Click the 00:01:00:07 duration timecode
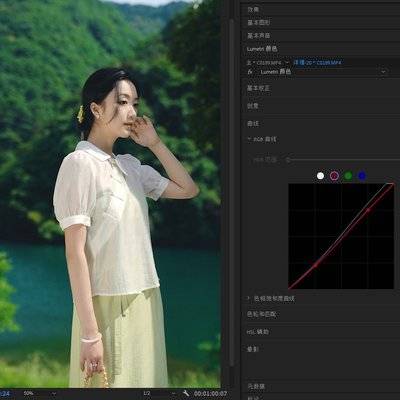400x400 pixels. click(x=210, y=394)
